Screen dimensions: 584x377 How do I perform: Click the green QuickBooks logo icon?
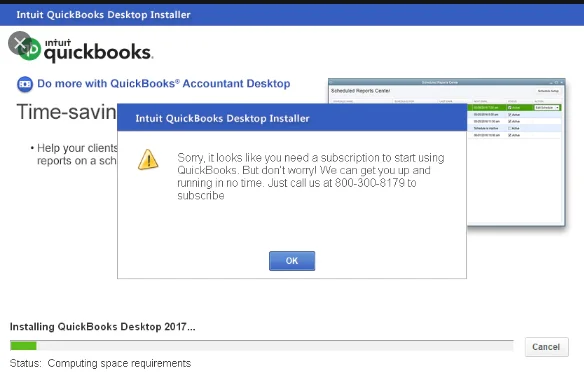pyautogui.click(x=30, y=49)
